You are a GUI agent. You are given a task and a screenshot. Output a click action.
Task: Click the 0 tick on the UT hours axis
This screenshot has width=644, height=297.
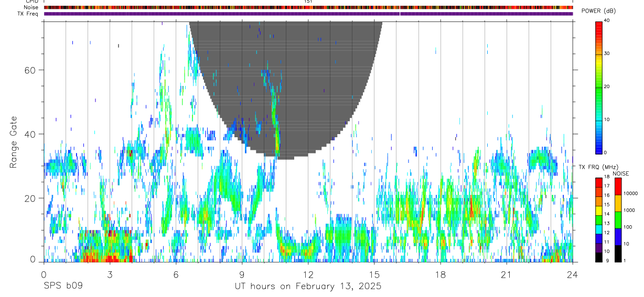[44, 274]
